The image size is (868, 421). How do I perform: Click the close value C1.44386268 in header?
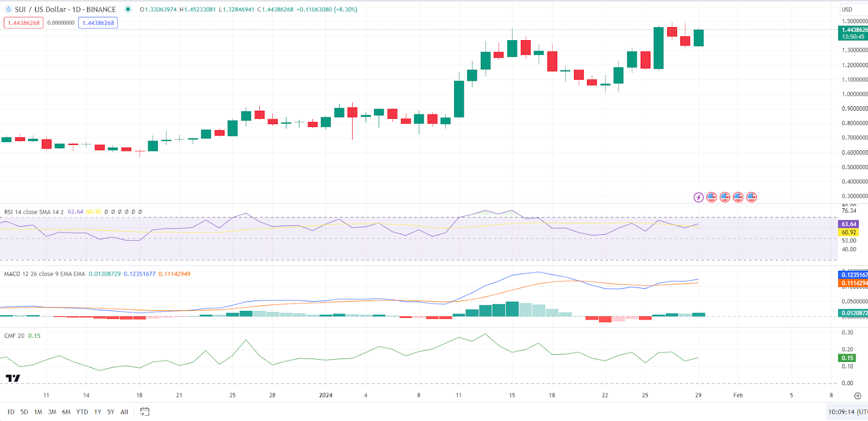(x=275, y=9)
